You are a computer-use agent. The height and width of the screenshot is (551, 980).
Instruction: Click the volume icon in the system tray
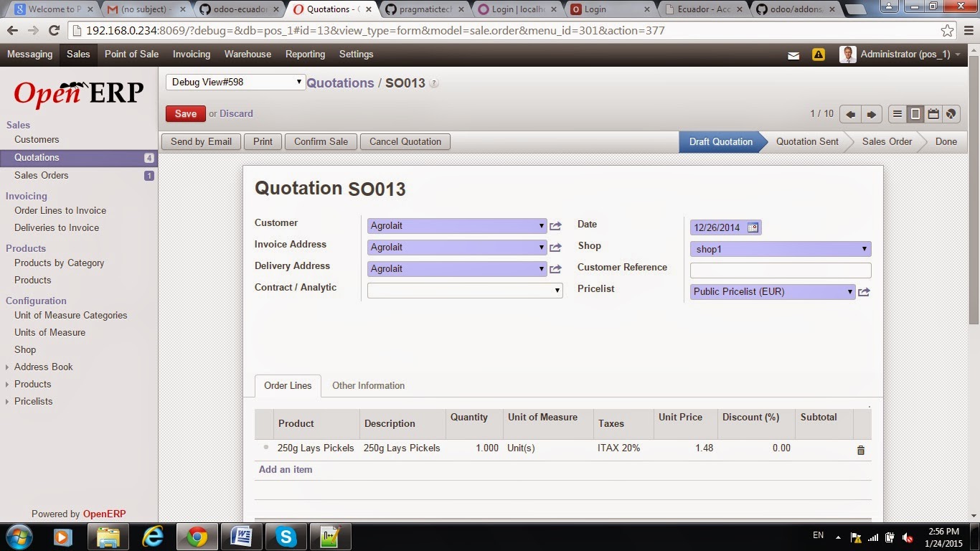(908, 537)
